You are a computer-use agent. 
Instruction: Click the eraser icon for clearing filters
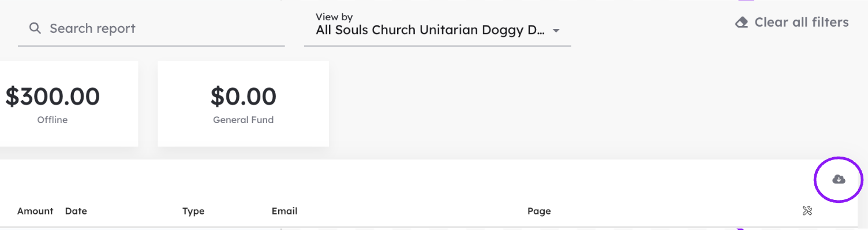point(742,23)
